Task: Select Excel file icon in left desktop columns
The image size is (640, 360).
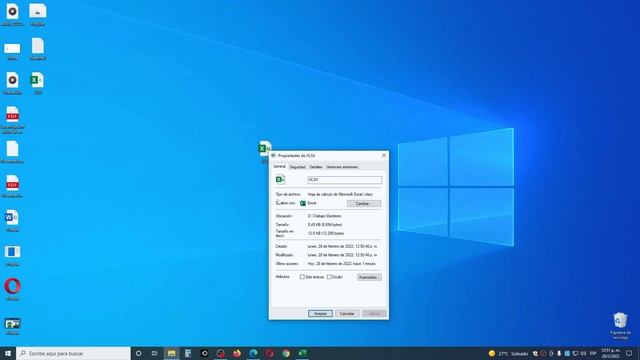Action: pyautogui.click(x=38, y=80)
